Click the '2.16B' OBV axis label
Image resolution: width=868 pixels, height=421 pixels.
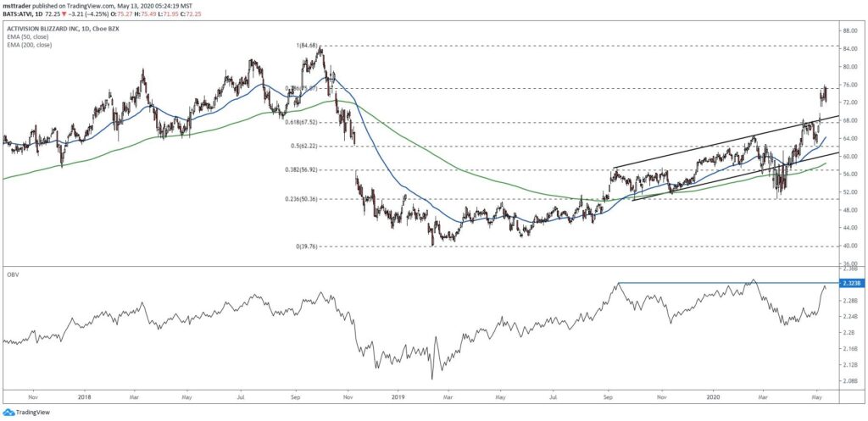tap(849, 349)
